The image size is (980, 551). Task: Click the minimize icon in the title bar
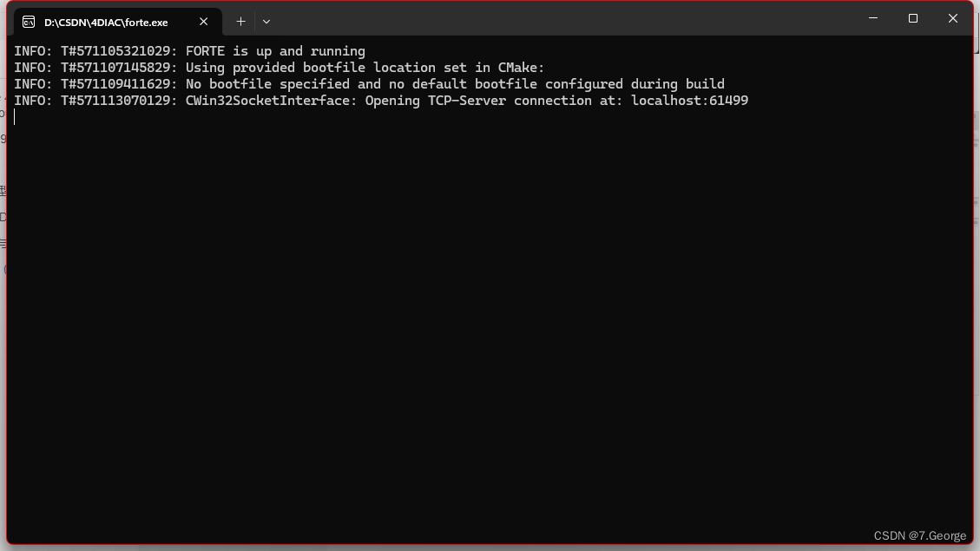(x=872, y=18)
